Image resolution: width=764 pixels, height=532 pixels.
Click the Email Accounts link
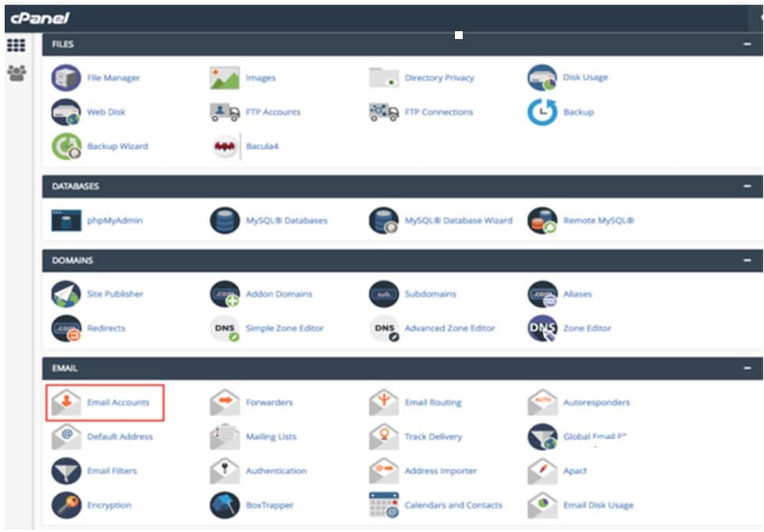coord(118,403)
